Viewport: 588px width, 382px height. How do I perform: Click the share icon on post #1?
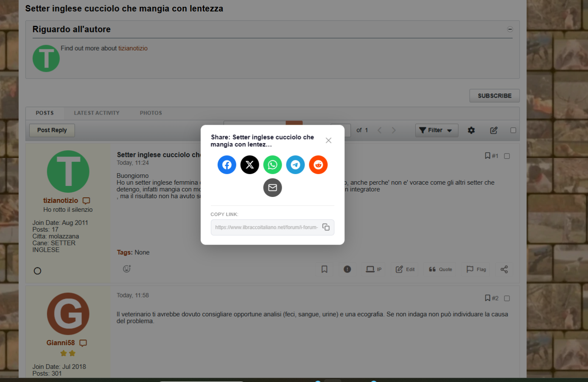pos(504,269)
